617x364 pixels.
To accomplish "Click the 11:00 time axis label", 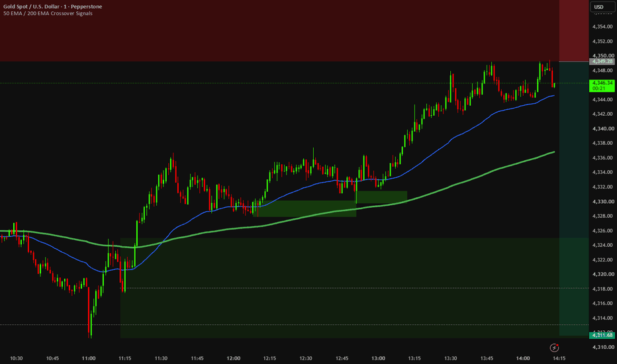I will pos(89,358).
